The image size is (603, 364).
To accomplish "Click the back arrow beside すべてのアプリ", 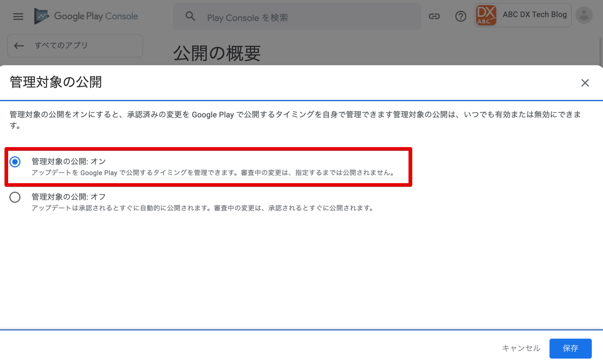I will 19,46.
